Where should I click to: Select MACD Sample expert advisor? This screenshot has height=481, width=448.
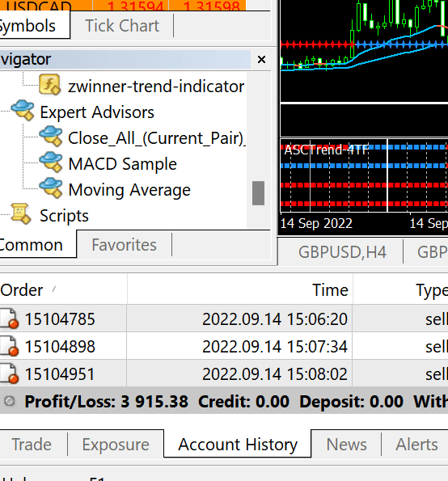(x=122, y=164)
